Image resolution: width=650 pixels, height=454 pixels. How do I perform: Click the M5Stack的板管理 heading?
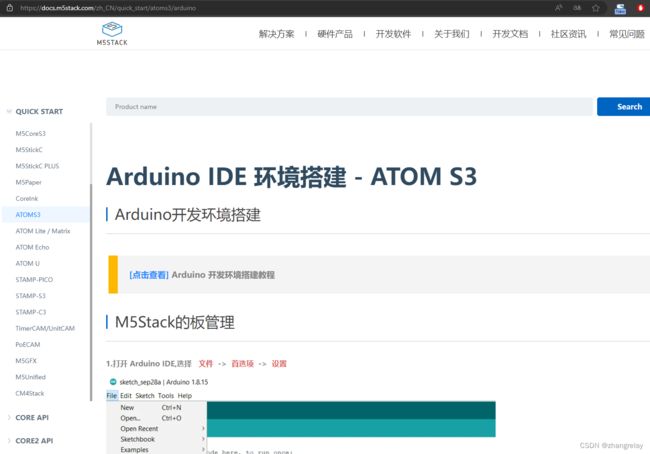(175, 322)
